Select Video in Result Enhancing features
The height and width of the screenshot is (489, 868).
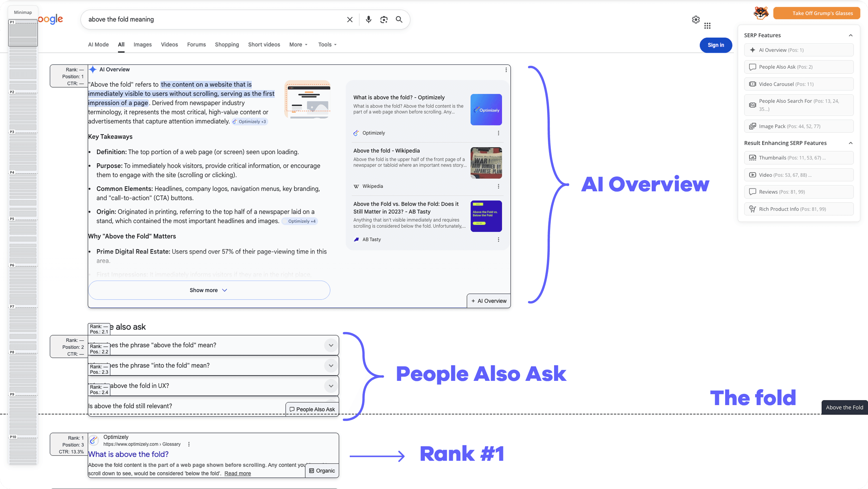(799, 175)
